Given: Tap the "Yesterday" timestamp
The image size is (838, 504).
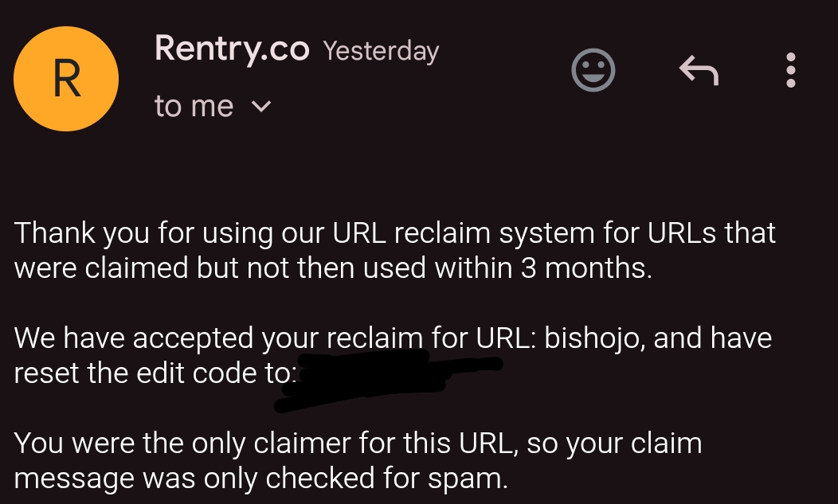Looking at the screenshot, I should [381, 51].
